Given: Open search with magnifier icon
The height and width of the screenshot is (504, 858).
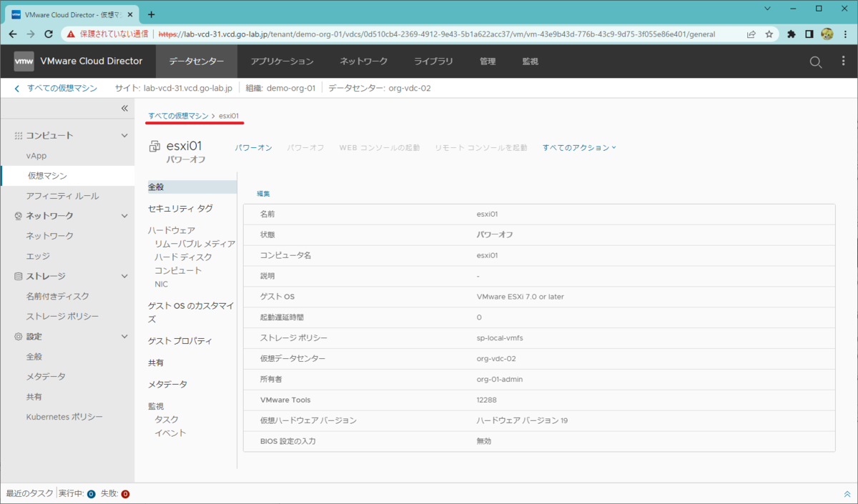Looking at the screenshot, I should pos(816,62).
